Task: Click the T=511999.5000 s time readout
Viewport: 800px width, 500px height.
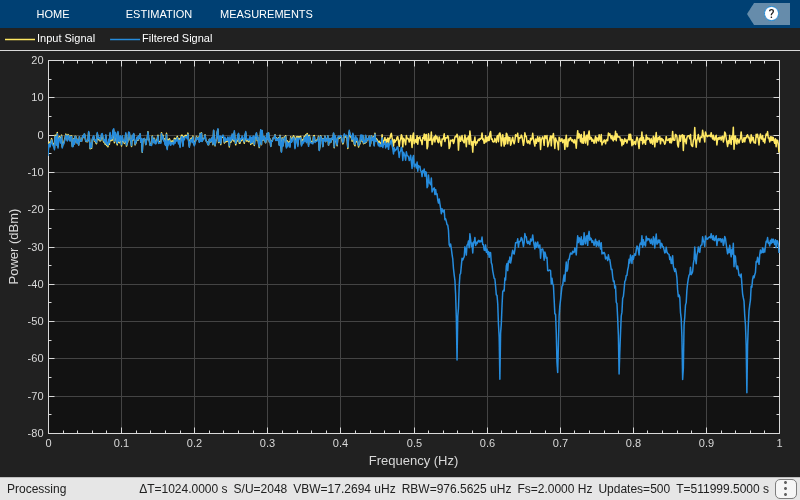Action: [722, 489]
